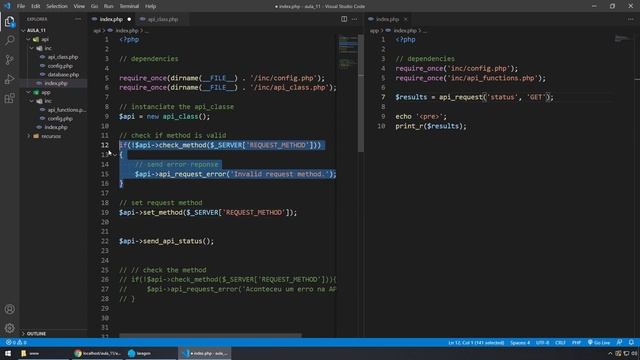Click the index.php breadcrumb in left editor
This screenshot has width=640, height=360.
click(127, 31)
